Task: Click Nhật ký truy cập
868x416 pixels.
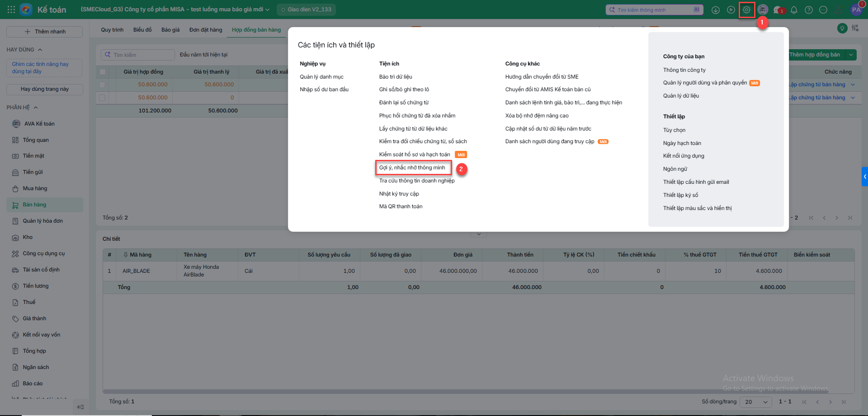Action: (x=399, y=194)
